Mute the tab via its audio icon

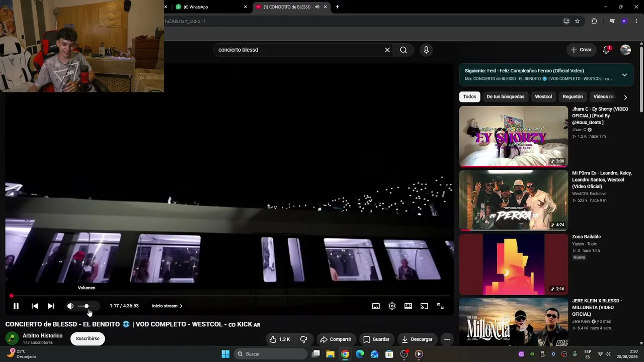coord(317,7)
